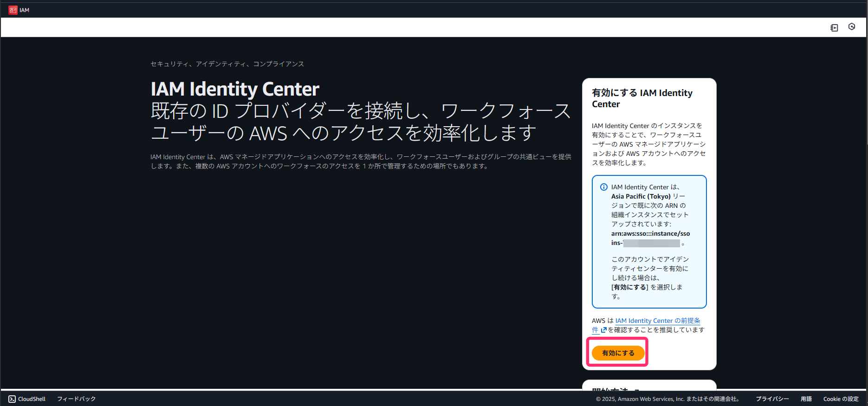Click the arn:aws:sso:::instance ARN text
This screenshot has height=406, width=868.
[650, 238]
